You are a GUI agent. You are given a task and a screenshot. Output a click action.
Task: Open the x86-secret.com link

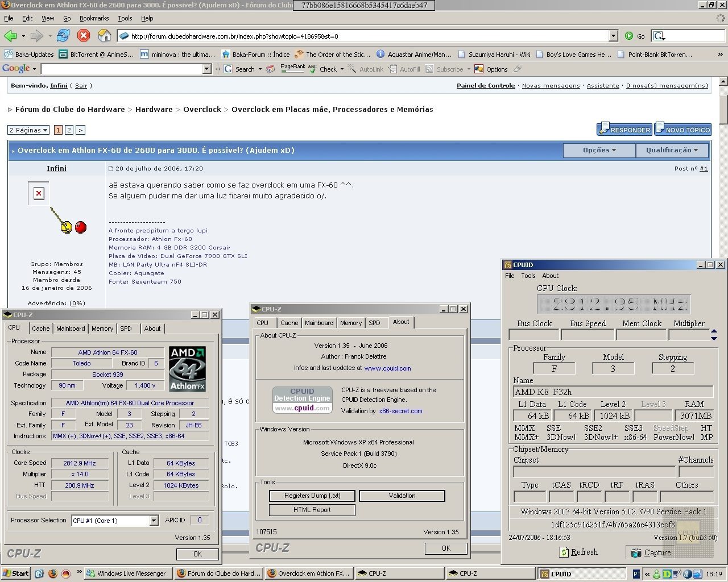tap(400, 411)
